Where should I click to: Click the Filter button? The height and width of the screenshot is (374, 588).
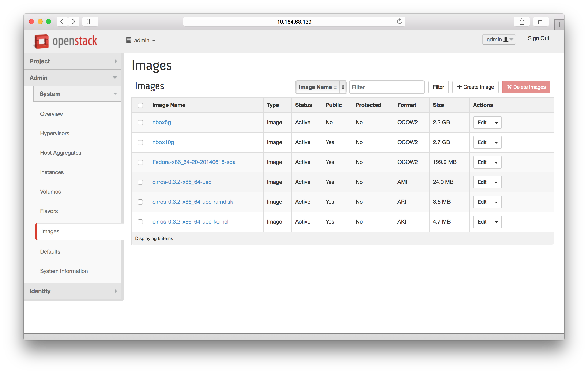[438, 87]
